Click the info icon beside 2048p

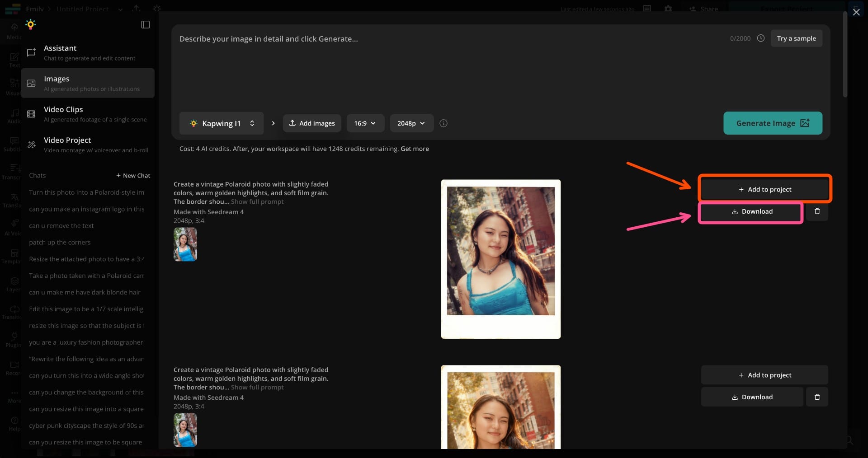tap(443, 123)
